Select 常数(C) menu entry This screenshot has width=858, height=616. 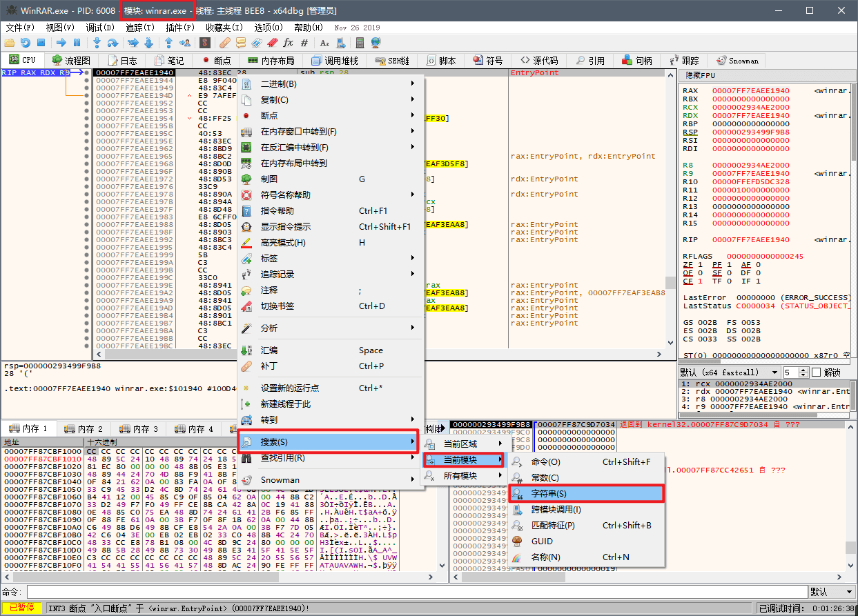pyautogui.click(x=587, y=477)
